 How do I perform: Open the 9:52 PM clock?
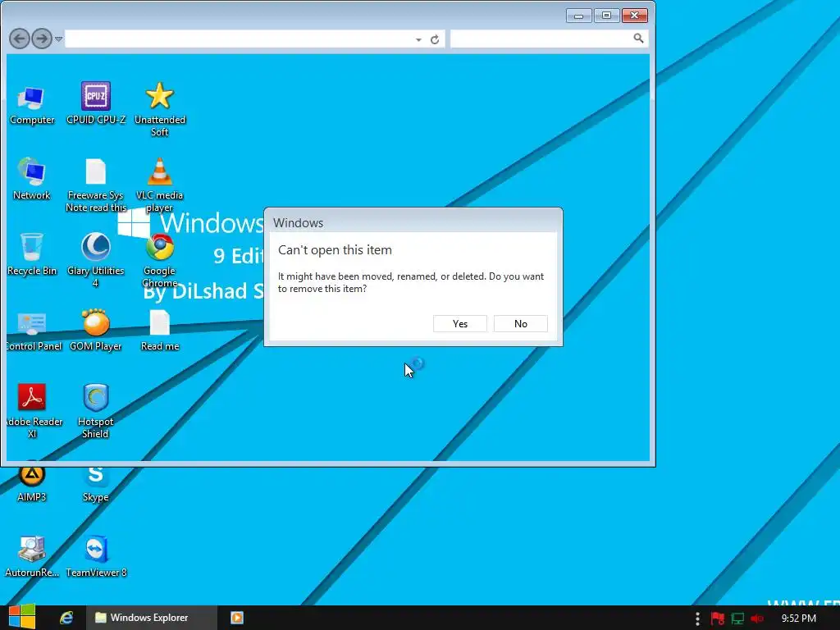pyautogui.click(x=798, y=619)
